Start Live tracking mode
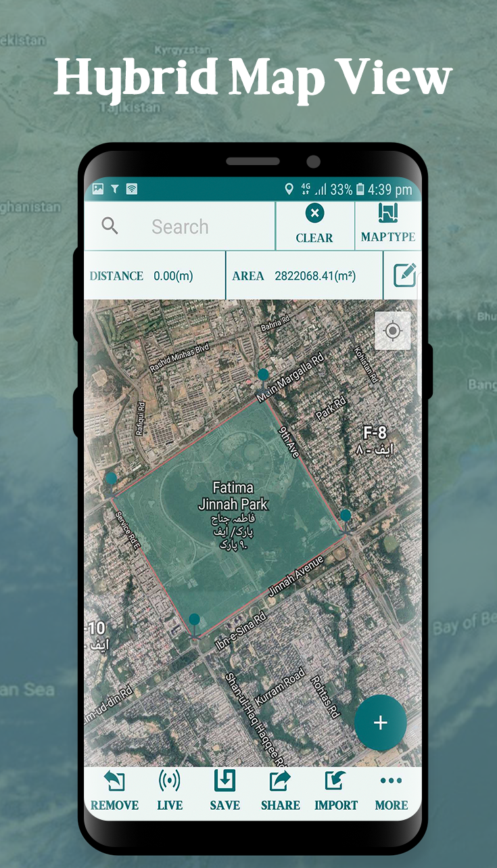 170,791
